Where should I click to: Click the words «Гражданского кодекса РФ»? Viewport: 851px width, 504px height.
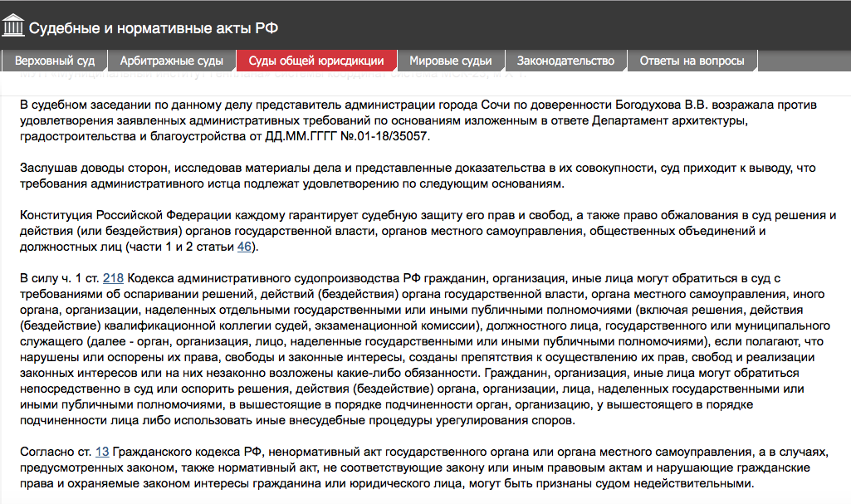185,452
